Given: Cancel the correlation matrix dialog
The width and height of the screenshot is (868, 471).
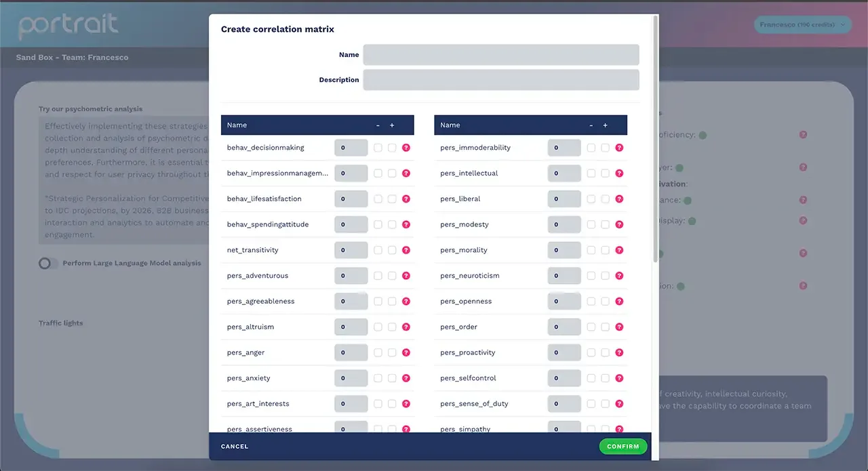Looking at the screenshot, I should tap(235, 447).
